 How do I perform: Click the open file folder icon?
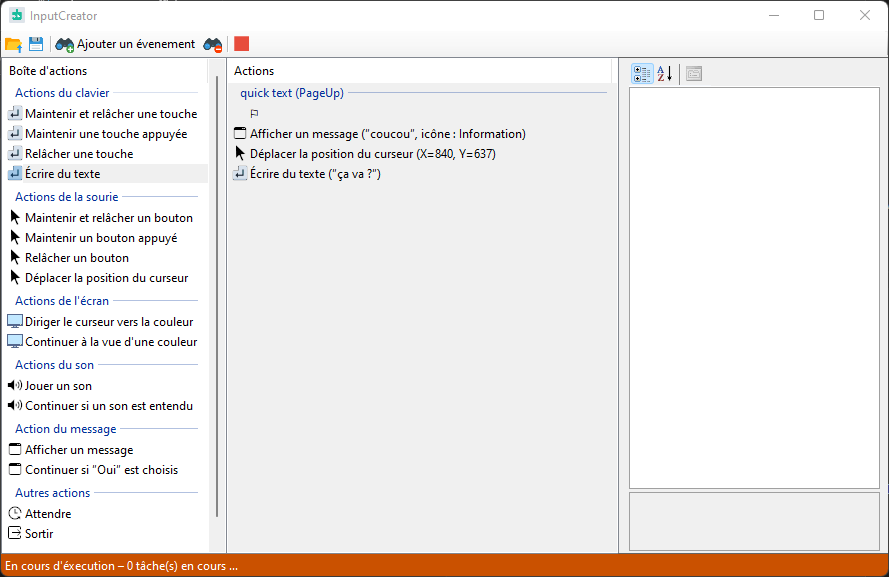pos(13,44)
